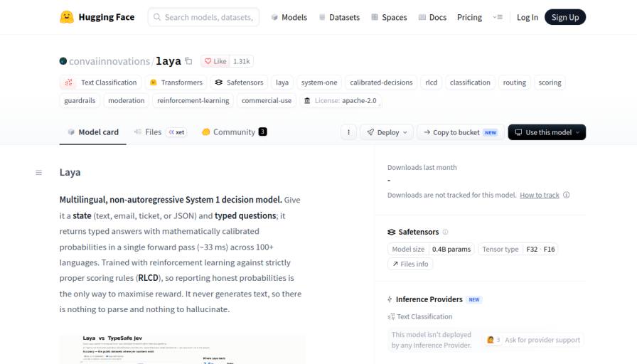Open the three-dot more options menu
Viewport: 637px width, 364px height.
(348, 132)
